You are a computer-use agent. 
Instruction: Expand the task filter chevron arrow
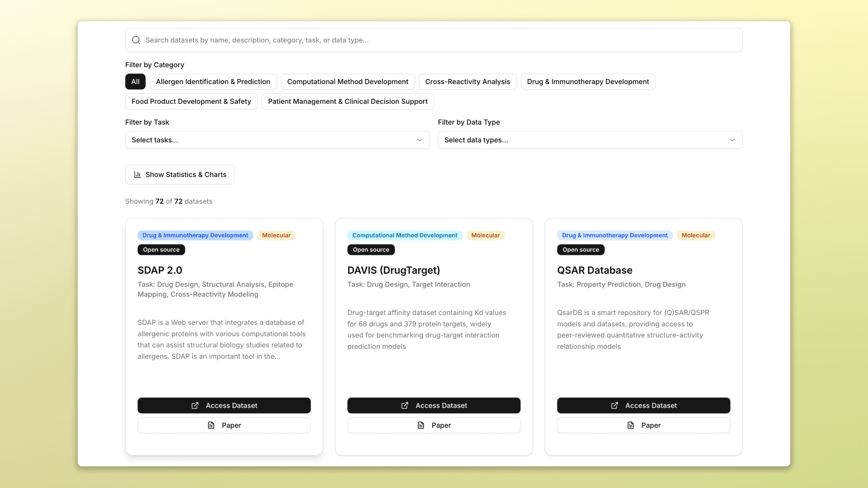tap(420, 140)
